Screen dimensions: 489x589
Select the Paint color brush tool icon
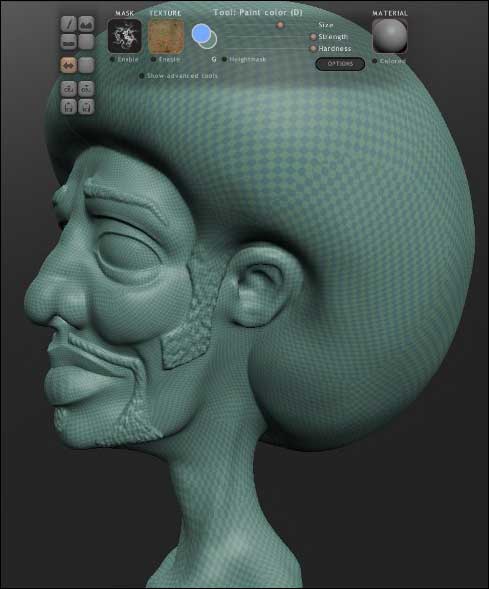tap(68, 24)
